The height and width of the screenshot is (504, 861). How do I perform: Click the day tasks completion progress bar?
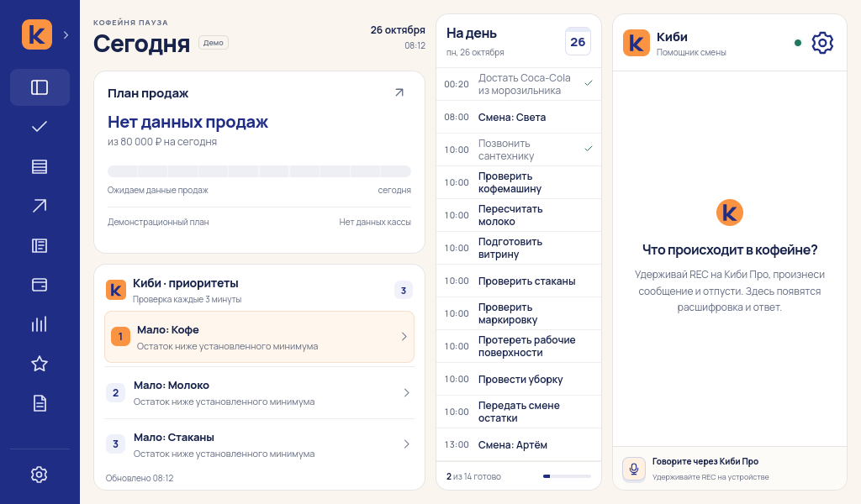[567, 476]
